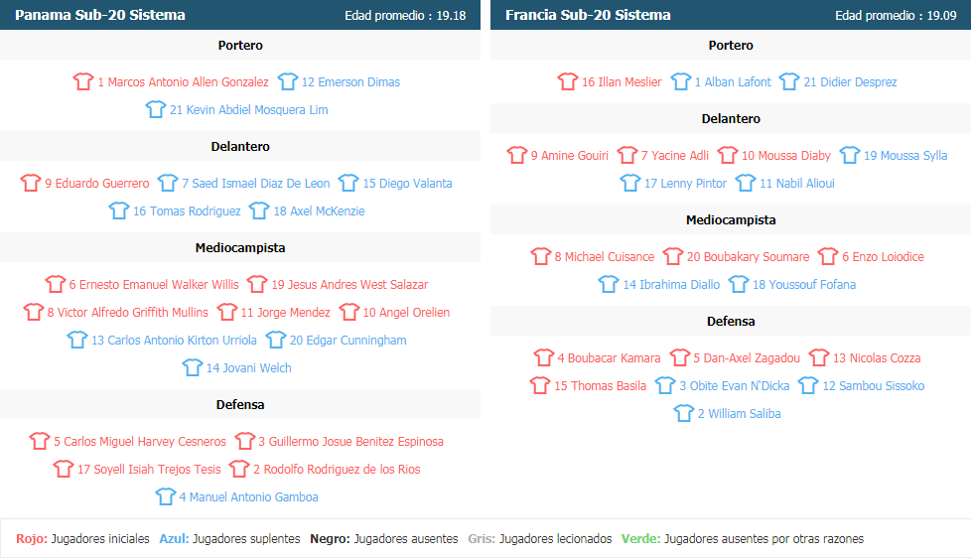The image size is (972, 560).
Task: Click the red jersey icon beside Michael Cuisance
Action: (540, 255)
